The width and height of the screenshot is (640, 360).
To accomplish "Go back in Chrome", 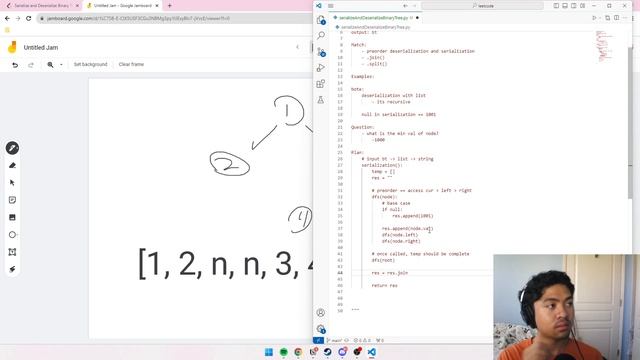I will (7, 18).
